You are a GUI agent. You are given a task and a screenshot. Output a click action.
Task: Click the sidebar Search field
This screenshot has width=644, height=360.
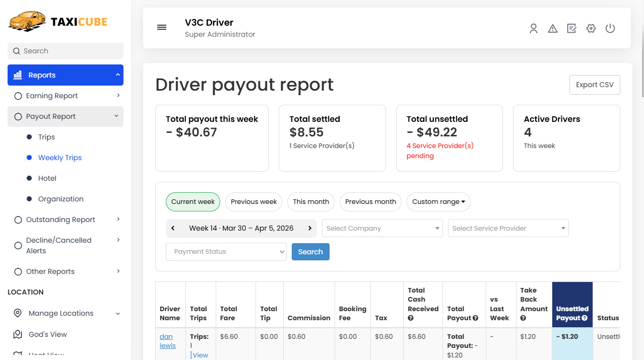65,51
